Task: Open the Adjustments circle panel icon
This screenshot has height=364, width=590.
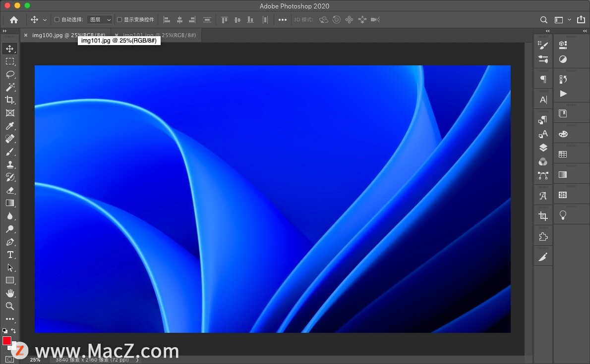Action: (563, 59)
